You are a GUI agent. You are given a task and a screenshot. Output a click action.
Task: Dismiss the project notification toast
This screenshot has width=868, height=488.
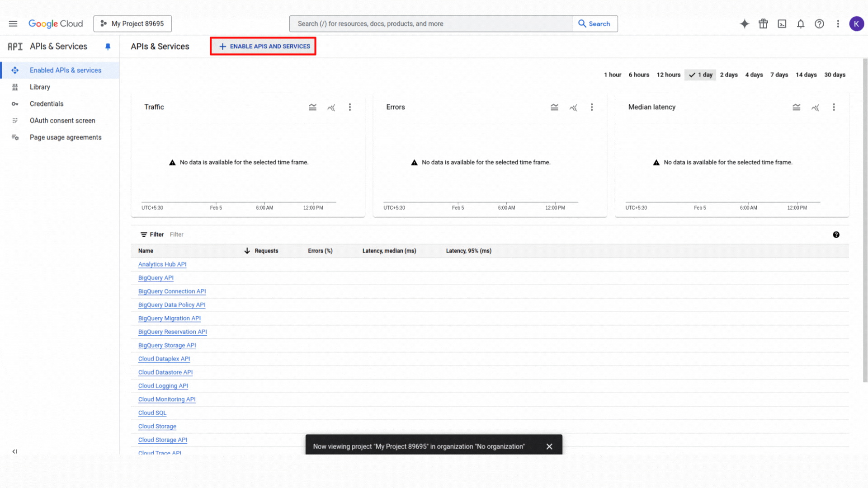549,446
